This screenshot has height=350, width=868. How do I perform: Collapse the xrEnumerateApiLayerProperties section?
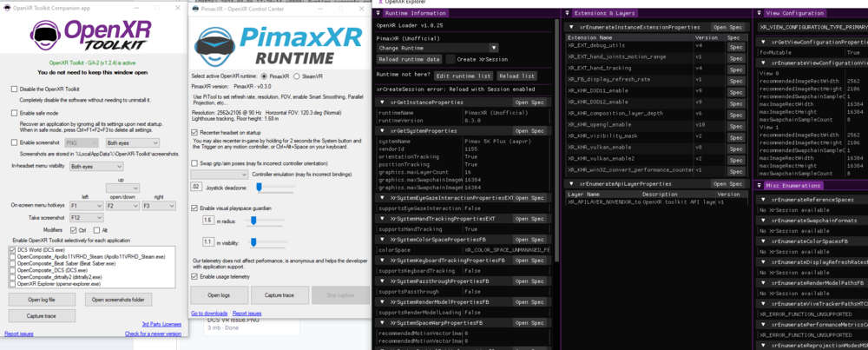pos(572,183)
